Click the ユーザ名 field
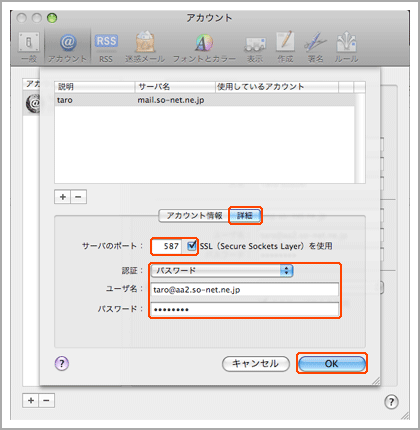 click(245, 290)
